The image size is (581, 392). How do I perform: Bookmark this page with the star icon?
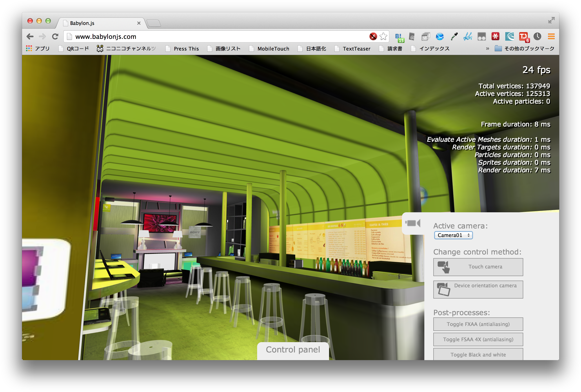pyautogui.click(x=383, y=36)
